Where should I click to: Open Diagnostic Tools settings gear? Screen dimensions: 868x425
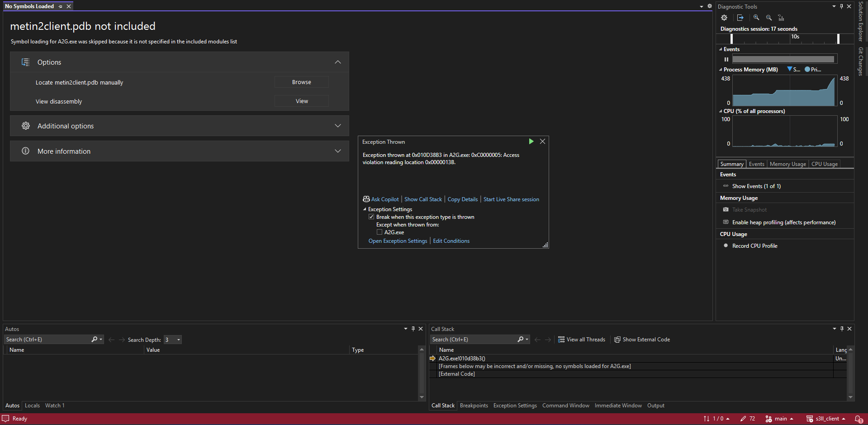click(724, 18)
